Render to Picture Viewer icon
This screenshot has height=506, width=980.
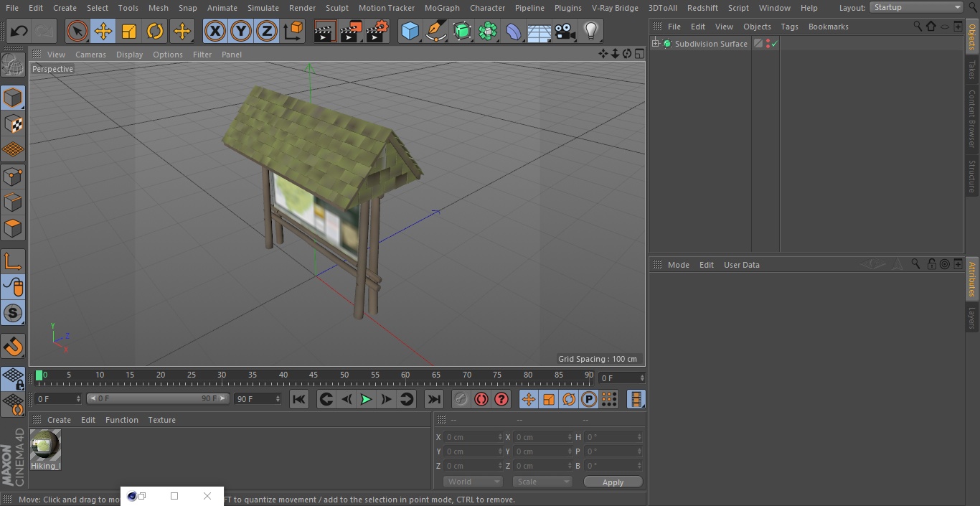pos(351,32)
